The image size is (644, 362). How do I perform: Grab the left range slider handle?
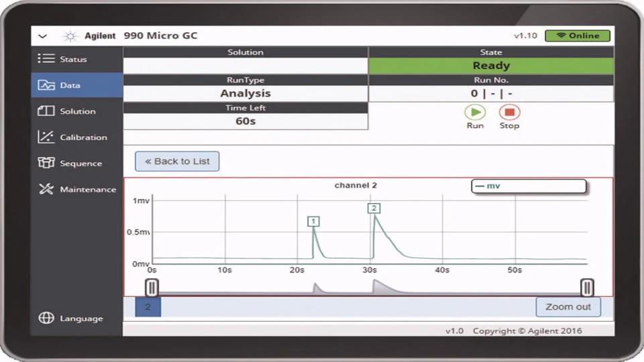click(152, 288)
